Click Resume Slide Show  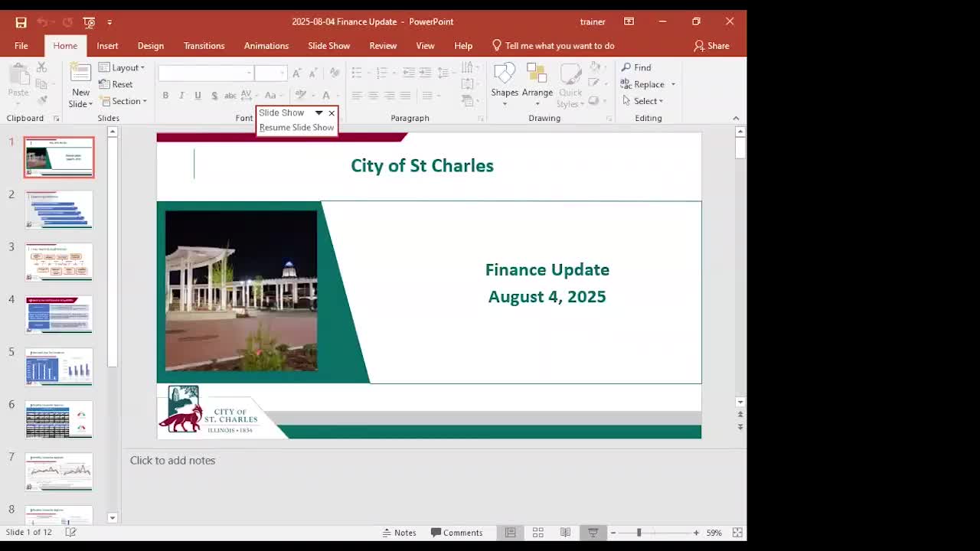pyautogui.click(x=296, y=128)
